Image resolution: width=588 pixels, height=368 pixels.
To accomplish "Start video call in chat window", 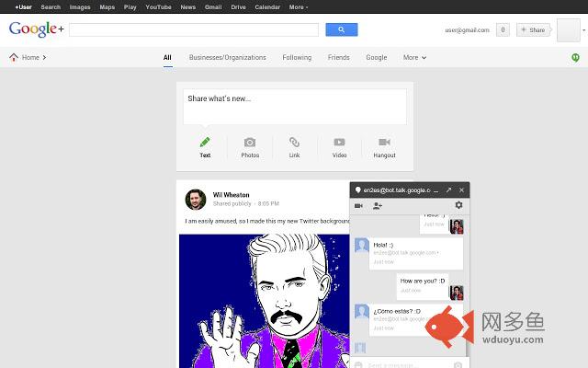I will pos(358,206).
